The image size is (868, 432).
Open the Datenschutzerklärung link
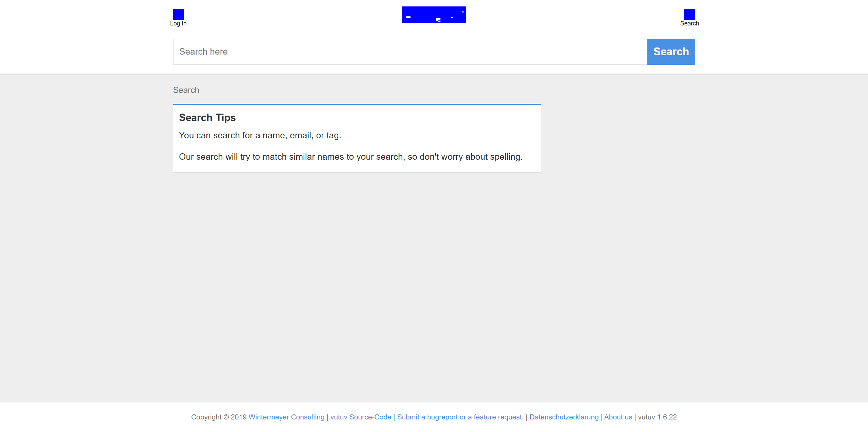[x=564, y=417]
